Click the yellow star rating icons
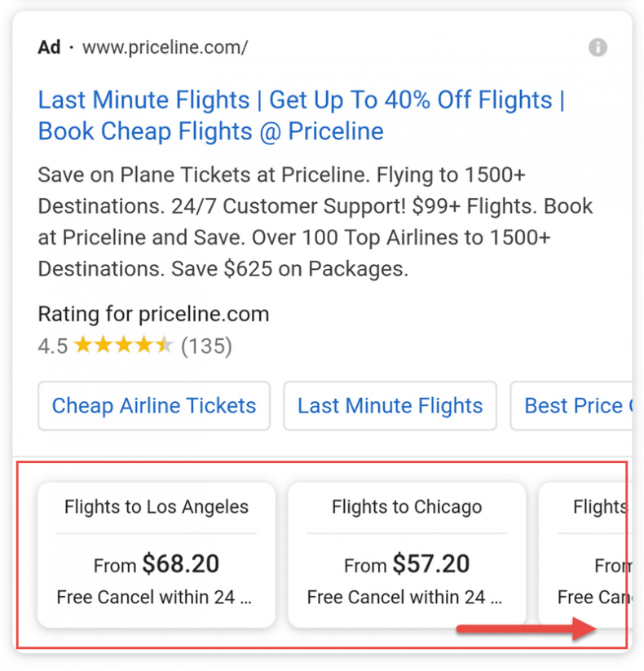This screenshot has height=671, width=644. coord(123,346)
